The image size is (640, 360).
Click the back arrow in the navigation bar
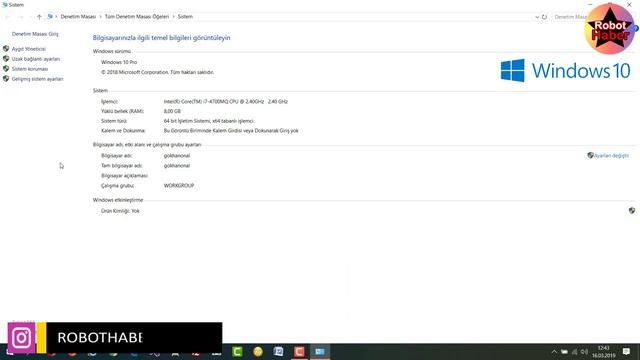pyautogui.click(x=8, y=17)
